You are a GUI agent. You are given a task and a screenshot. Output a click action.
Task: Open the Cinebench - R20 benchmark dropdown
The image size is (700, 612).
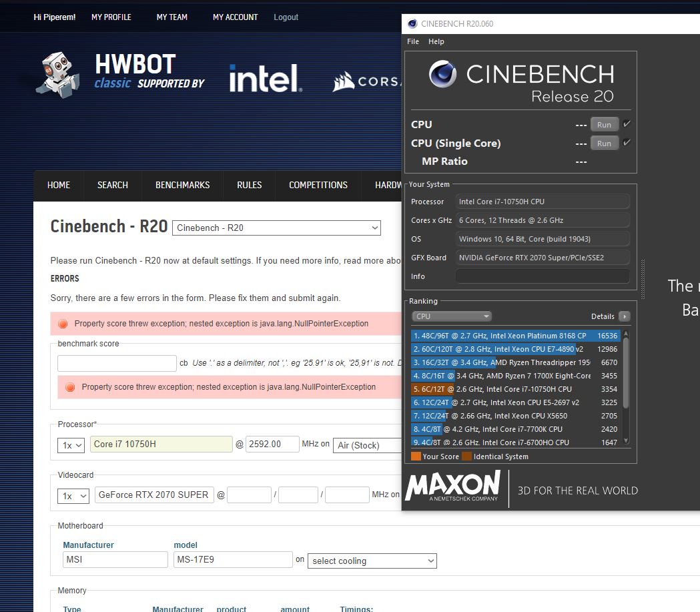276,228
